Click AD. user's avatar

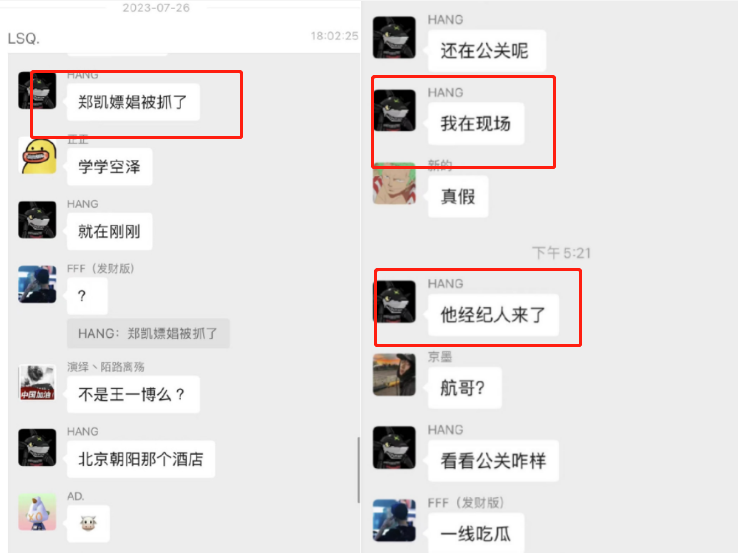pyautogui.click(x=37, y=512)
